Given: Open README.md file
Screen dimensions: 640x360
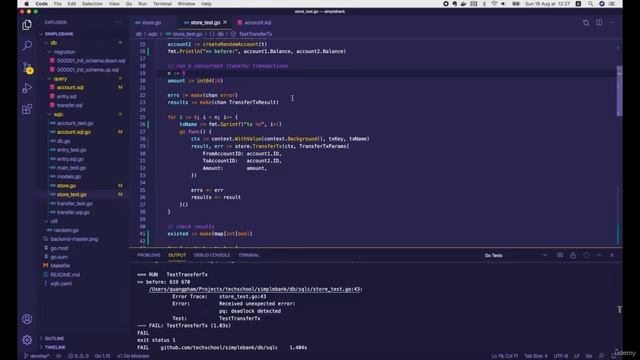Looking at the screenshot, I should (65, 275).
